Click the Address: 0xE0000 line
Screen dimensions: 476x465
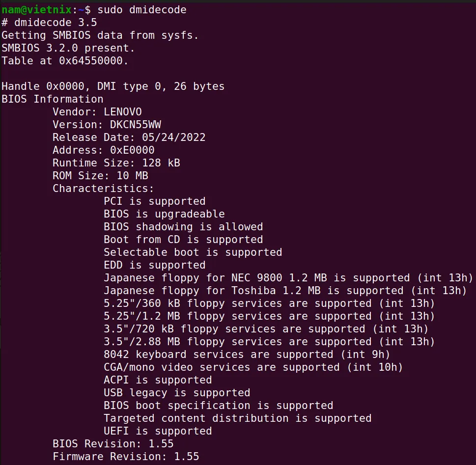(104, 150)
